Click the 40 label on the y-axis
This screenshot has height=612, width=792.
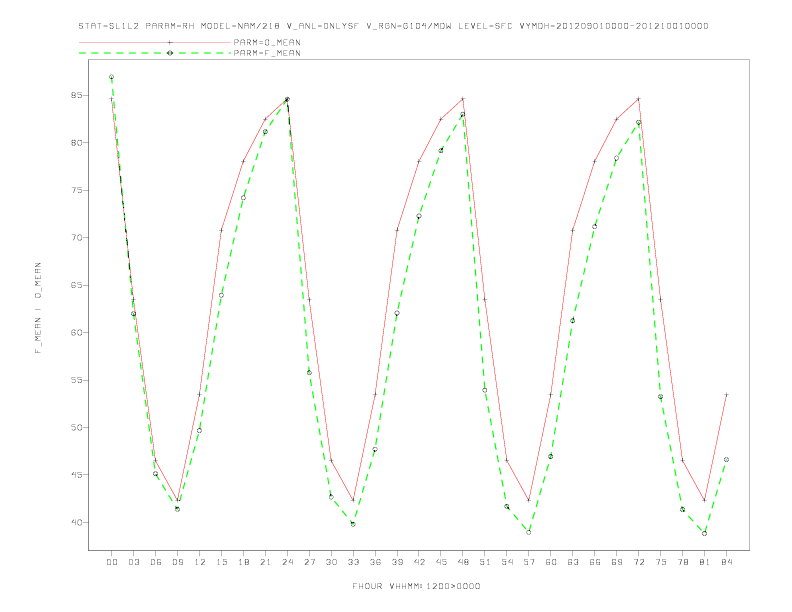[x=76, y=523]
